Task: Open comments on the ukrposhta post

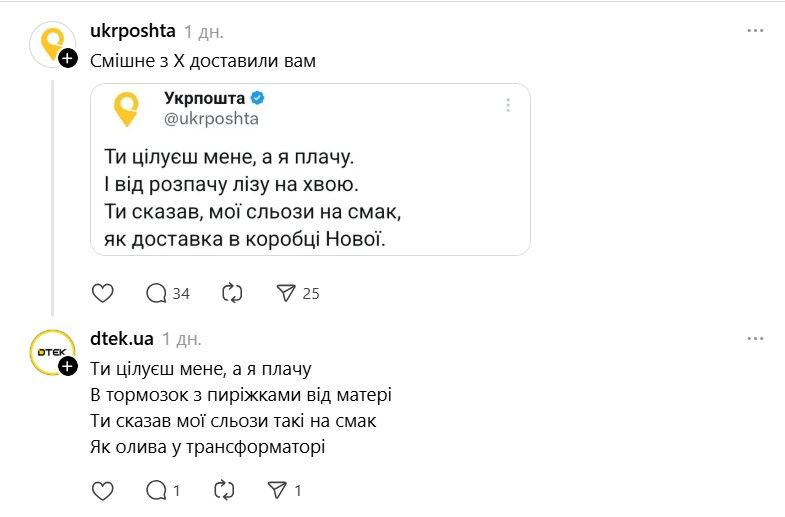Action: pyautogui.click(x=157, y=293)
